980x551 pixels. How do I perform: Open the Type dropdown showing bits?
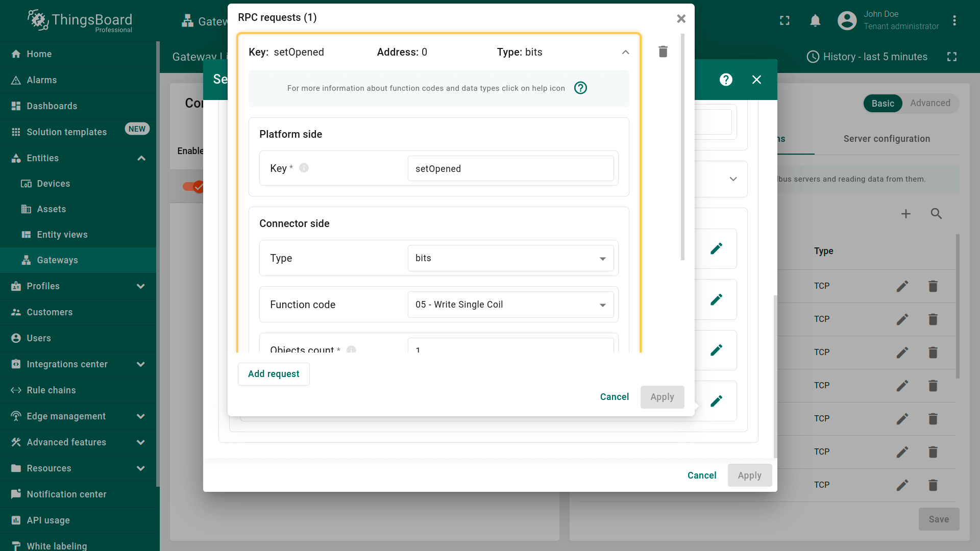[x=510, y=258]
